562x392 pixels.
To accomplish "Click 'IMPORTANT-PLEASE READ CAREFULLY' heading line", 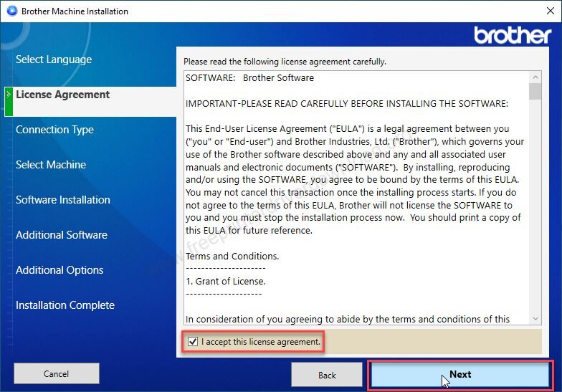I will coord(347,103).
